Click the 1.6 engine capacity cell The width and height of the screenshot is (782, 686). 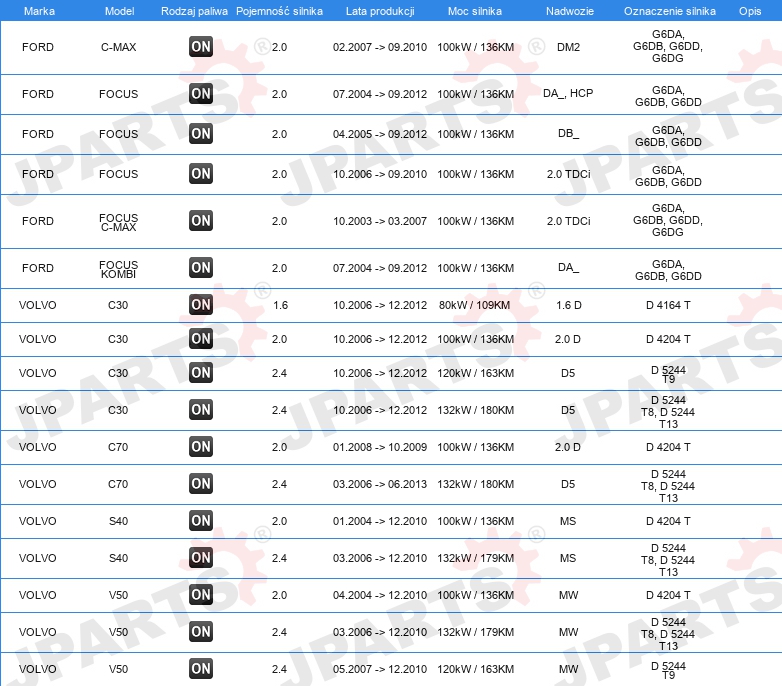pos(280,305)
